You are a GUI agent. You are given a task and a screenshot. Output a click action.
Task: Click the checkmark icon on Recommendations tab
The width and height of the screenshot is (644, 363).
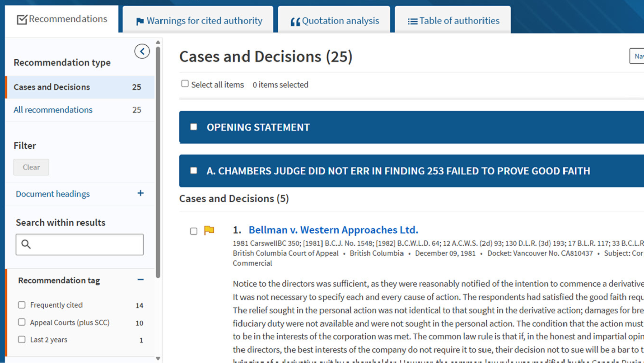point(22,20)
